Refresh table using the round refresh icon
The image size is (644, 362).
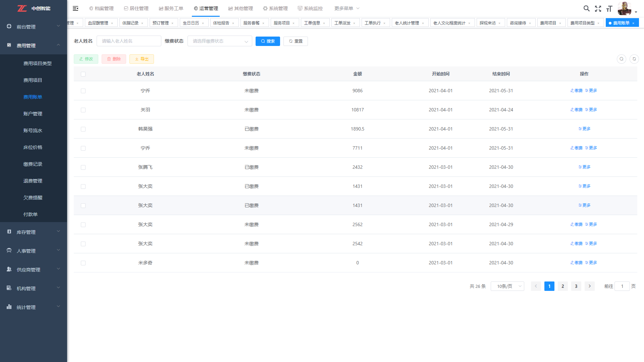coord(634,59)
